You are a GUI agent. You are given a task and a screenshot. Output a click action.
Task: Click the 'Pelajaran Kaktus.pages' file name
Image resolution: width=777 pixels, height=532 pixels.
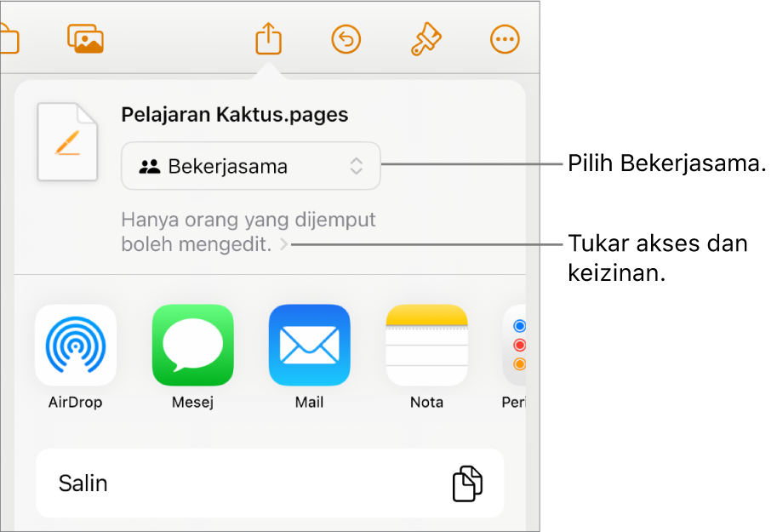click(235, 115)
